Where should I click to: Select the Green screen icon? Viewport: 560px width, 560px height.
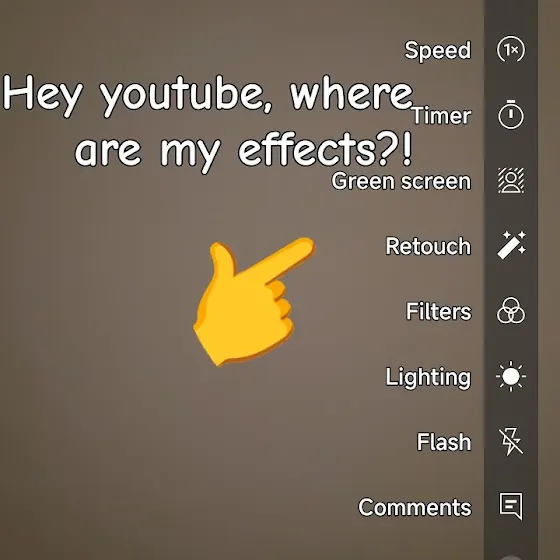[x=511, y=180]
